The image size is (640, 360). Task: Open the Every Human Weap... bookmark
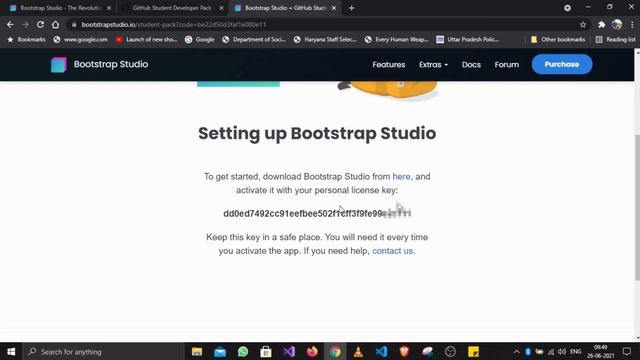397,39
